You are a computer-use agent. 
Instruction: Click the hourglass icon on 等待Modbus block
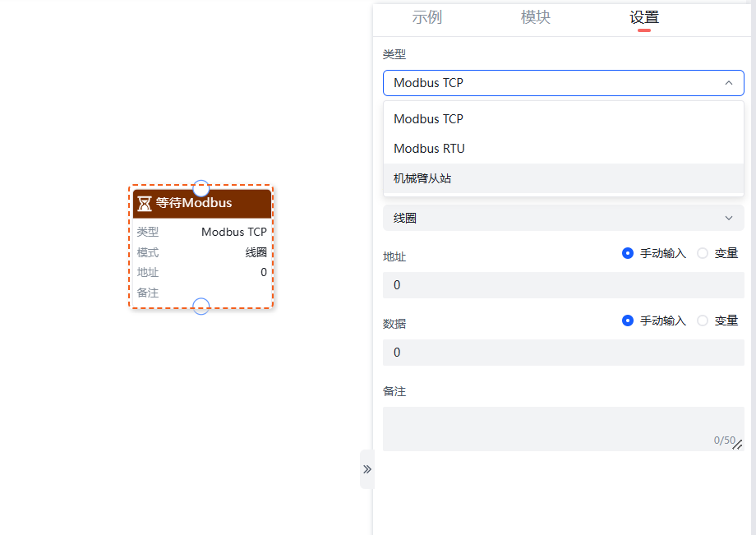pos(145,202)
